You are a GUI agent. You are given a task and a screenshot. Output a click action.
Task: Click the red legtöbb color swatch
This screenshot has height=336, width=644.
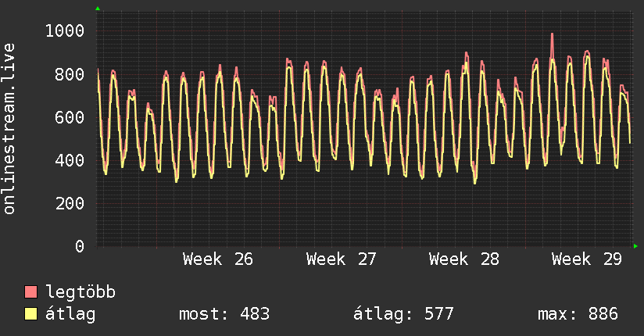tap(30, 292)
